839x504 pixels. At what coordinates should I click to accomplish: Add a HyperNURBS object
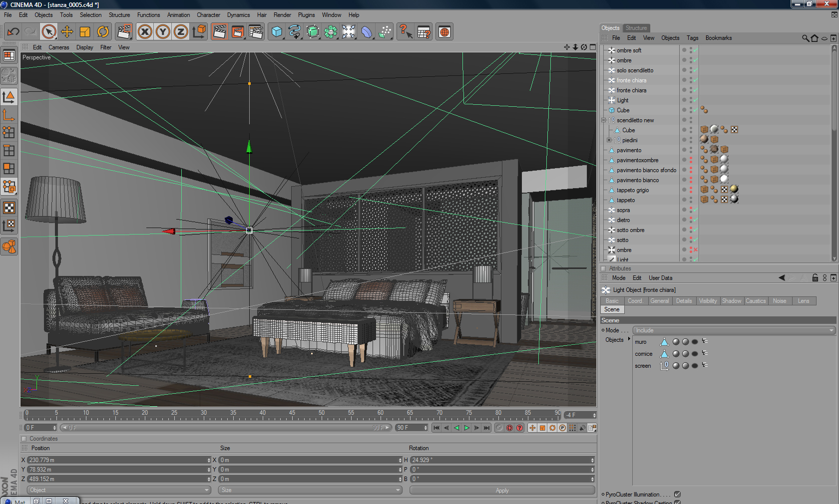coord(313,32)
